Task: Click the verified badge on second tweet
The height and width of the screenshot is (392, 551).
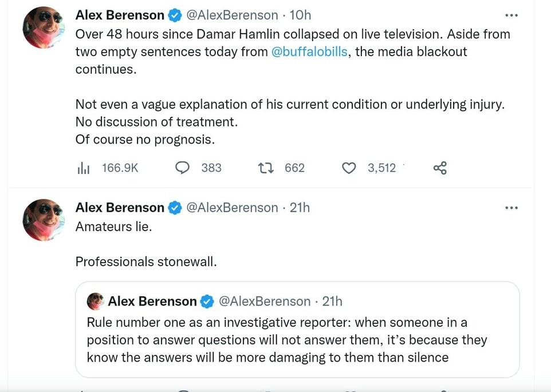Action: [x=174, y=208]
